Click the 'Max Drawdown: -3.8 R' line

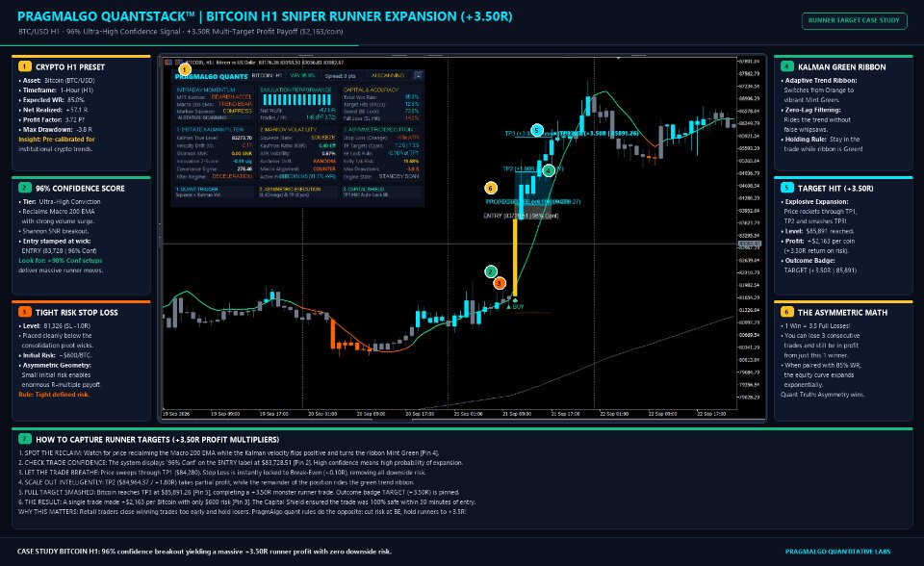(x=58, y=129)
